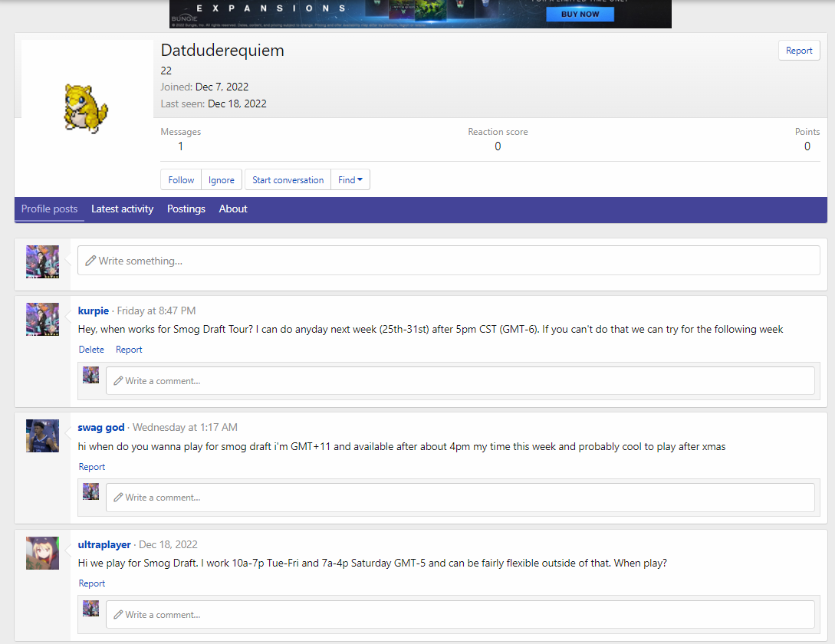Click the Last seen date Dec 18, 2022
Screen dimensions: 835x644
(x=237, y=103)
